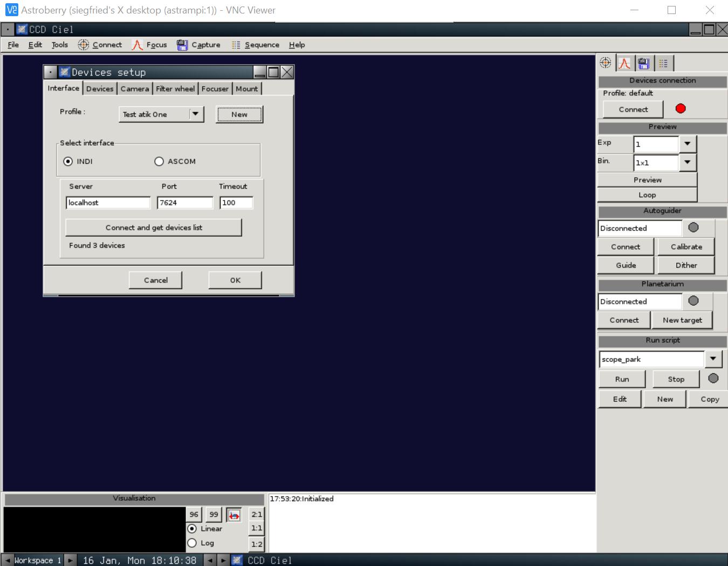Start a Preview exposure

(x=647, y=180)
